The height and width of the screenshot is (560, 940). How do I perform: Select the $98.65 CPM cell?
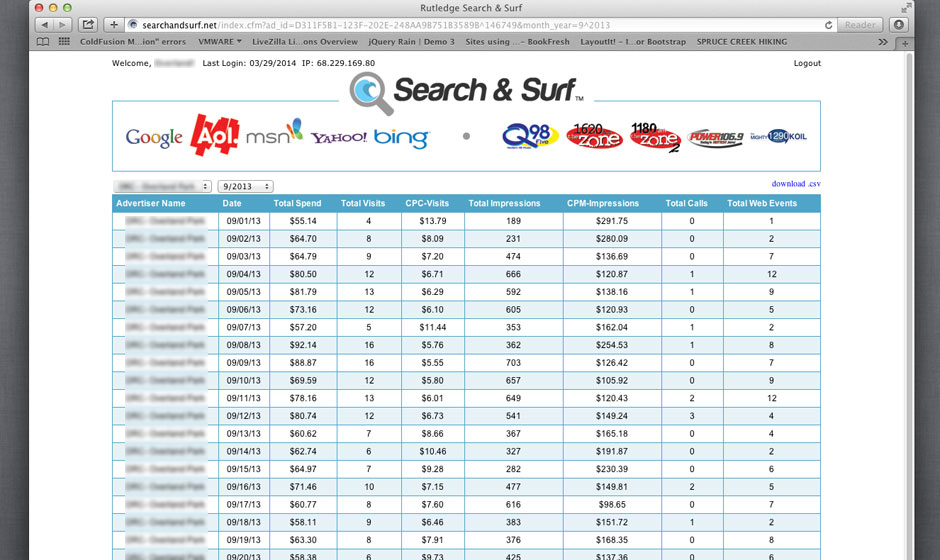611,504
